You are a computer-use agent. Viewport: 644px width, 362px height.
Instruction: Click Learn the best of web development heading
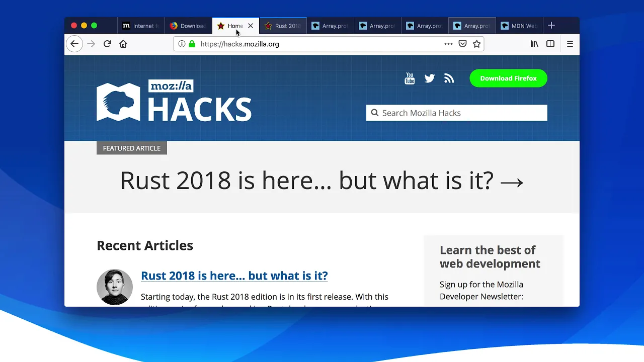[x=490, y=257]
